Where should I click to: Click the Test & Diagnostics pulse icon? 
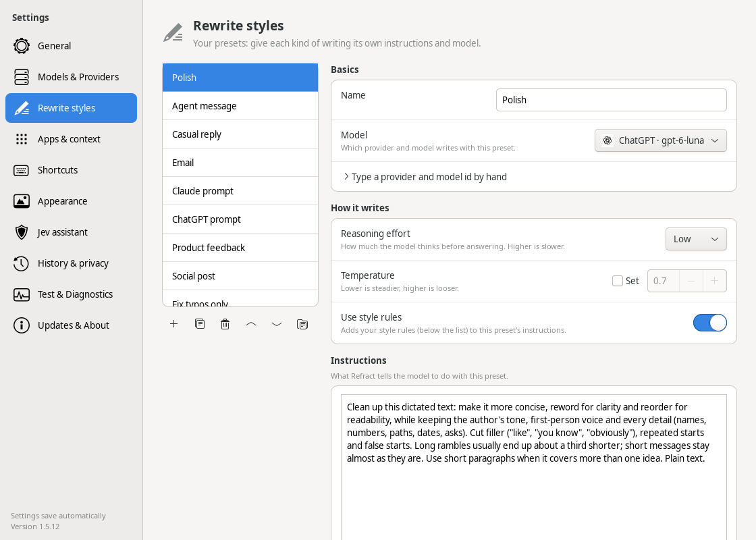[21, 294]
